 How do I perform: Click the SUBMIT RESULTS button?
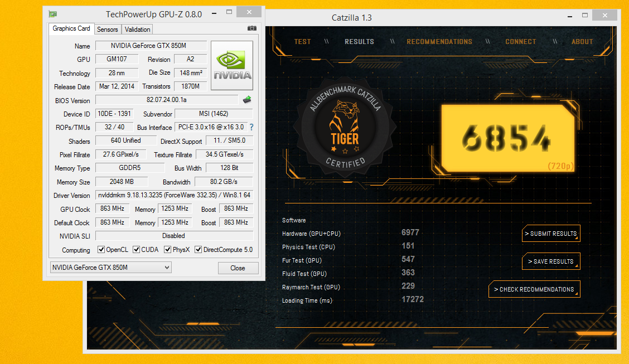[x=551, y=234]
